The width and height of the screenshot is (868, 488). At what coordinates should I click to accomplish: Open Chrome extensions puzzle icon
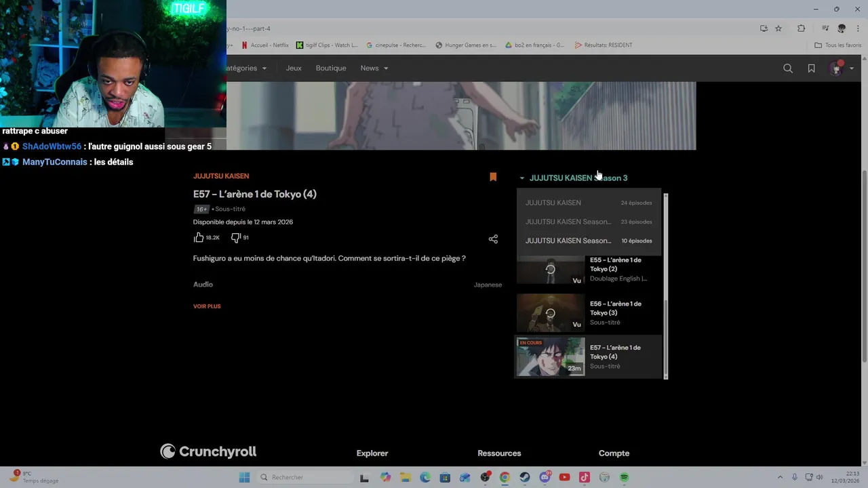802,28
